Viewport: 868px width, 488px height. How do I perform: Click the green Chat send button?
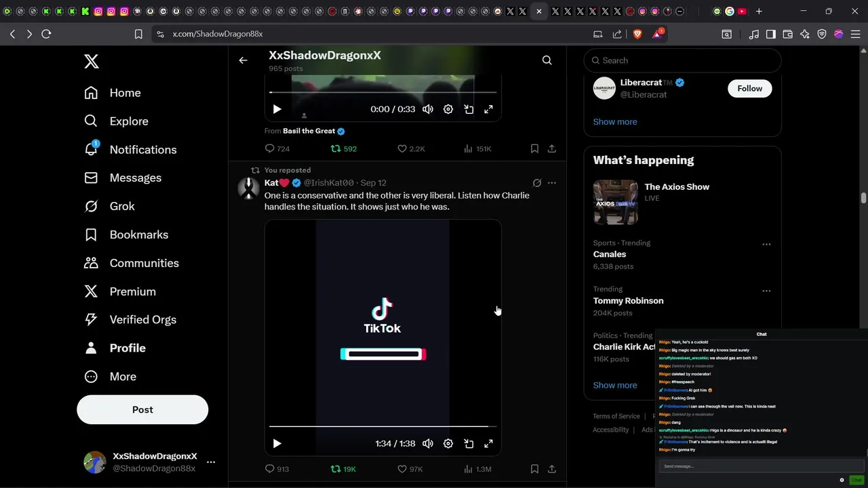(x=856, y=480)
